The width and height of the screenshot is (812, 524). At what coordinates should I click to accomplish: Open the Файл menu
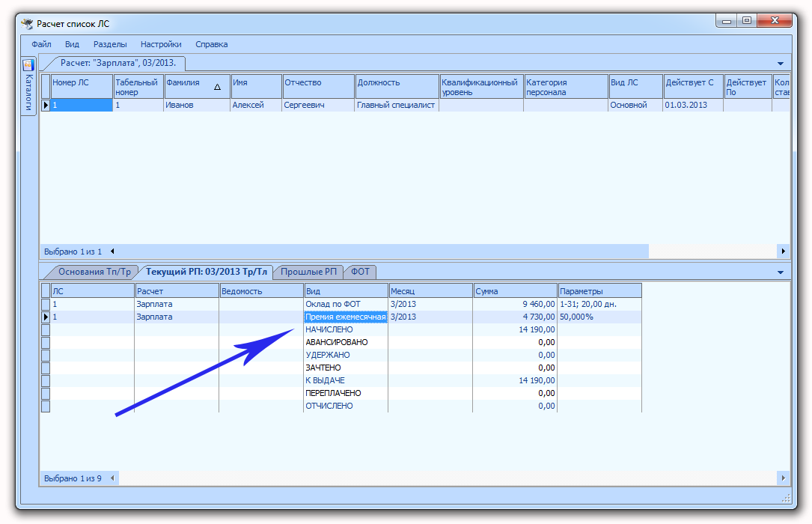41,44
